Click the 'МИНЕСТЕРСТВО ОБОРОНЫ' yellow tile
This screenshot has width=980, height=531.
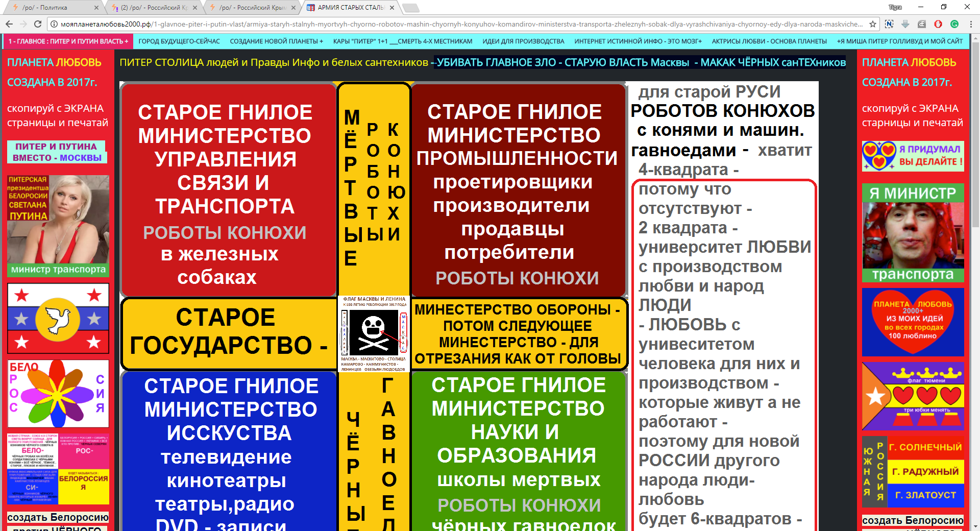pos(519,334)
